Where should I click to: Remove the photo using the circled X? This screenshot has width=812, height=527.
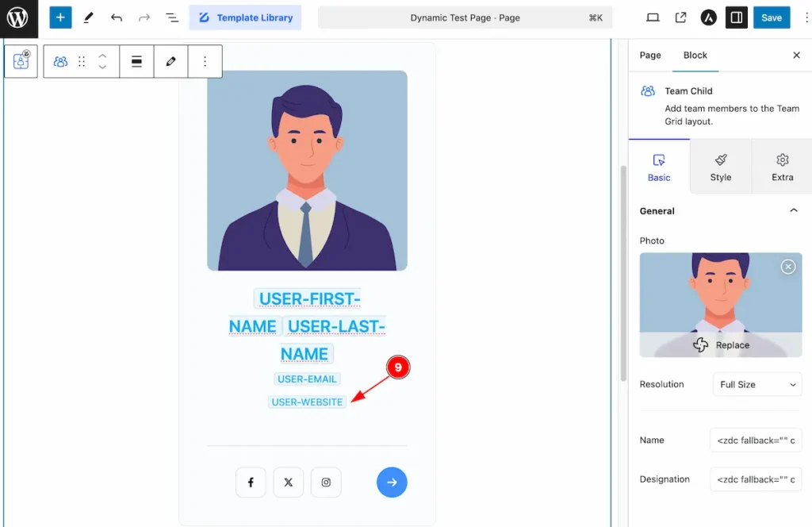point(788,267)
